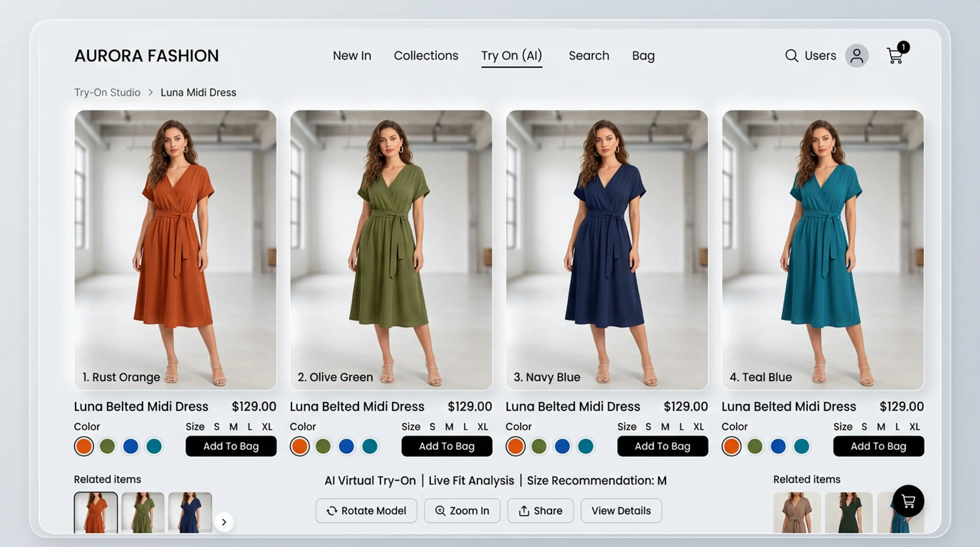Add the Rust Orange dress to bag
Screen dimensions: 980x547
231,446
